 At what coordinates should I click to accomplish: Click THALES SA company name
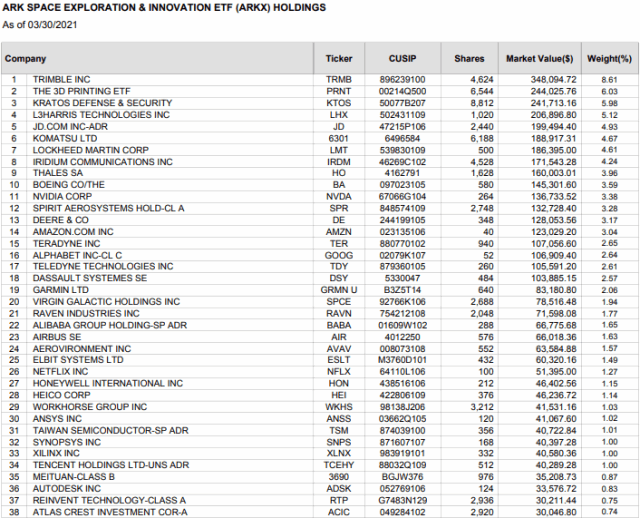[58, 173]
